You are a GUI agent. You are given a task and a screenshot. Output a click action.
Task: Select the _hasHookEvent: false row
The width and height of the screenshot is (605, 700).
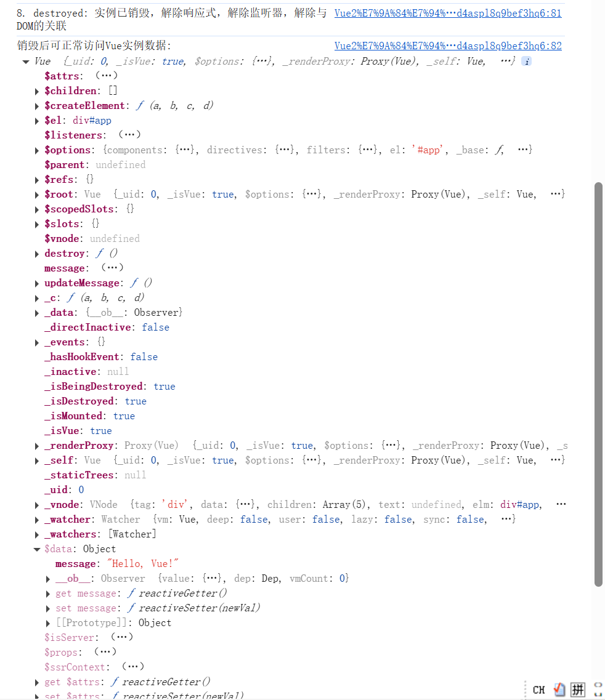tap(101, 357)
